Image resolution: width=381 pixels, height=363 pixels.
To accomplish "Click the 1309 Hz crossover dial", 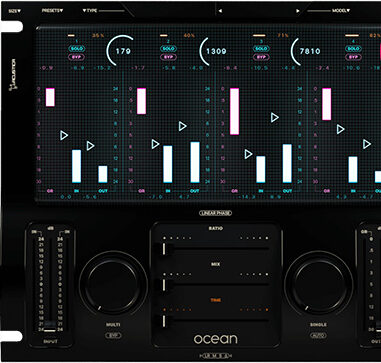I will point(213,51).
